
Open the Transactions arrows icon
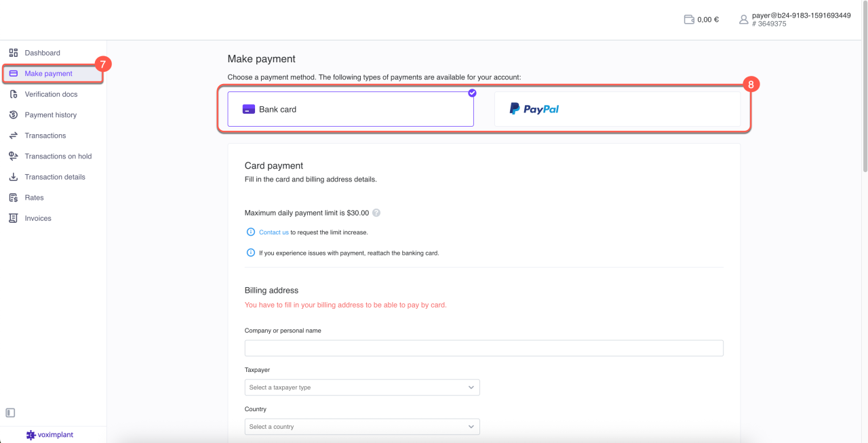coord(13,135)
